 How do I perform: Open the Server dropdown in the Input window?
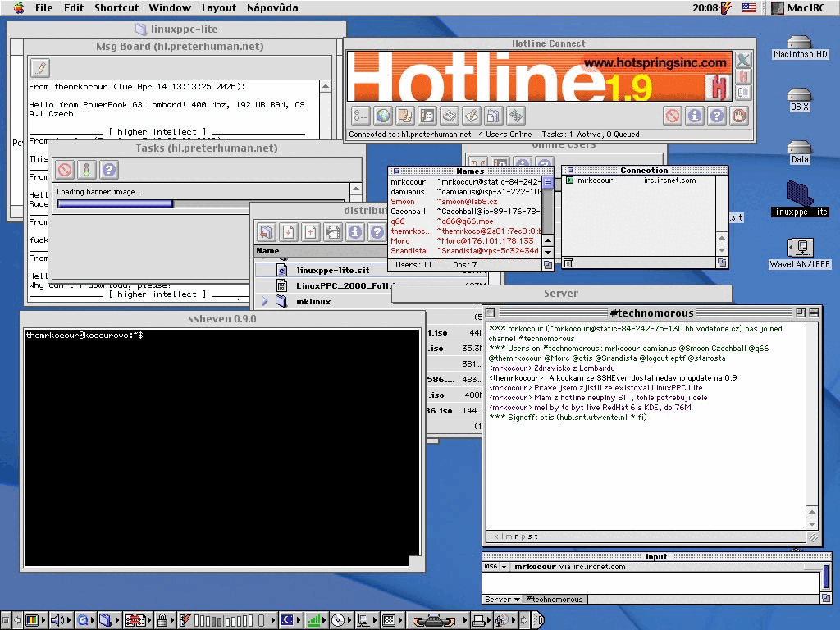click(502, 599)
